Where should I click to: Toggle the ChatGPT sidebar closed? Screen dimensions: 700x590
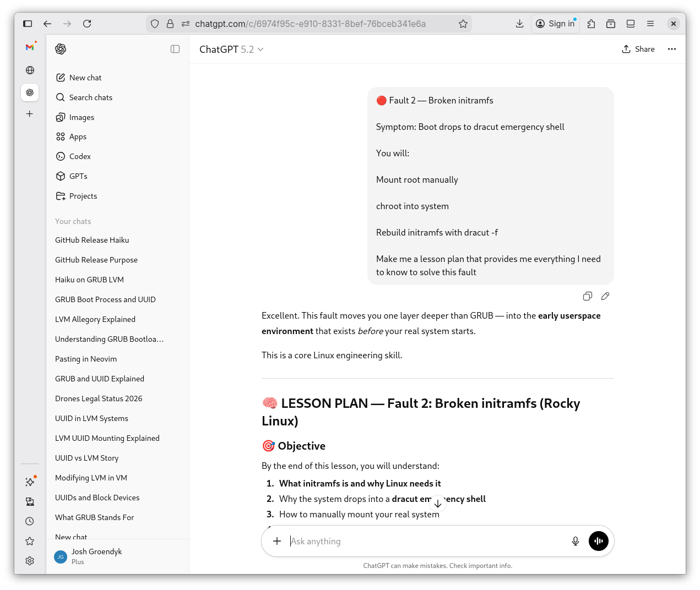(175, 49)
